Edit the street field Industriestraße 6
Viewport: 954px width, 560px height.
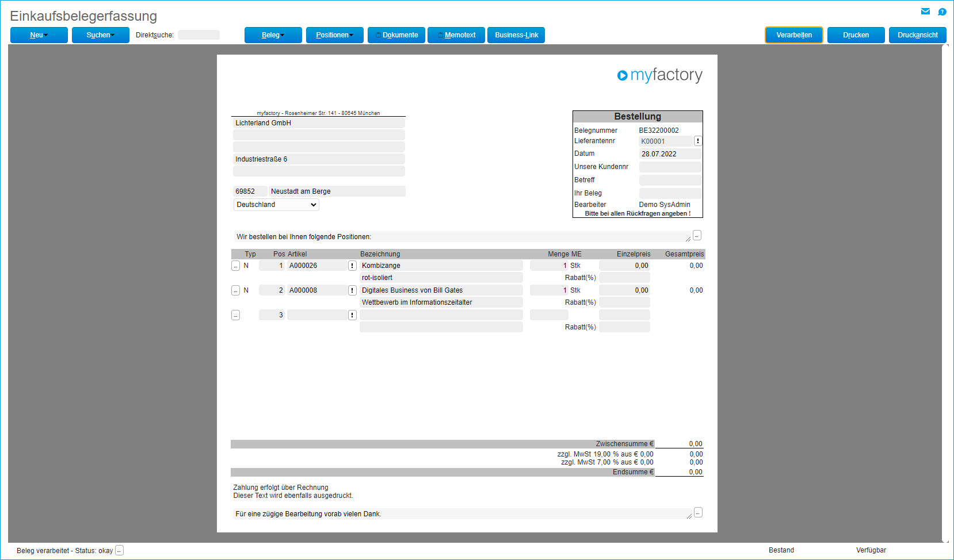[x=319, y=159]
